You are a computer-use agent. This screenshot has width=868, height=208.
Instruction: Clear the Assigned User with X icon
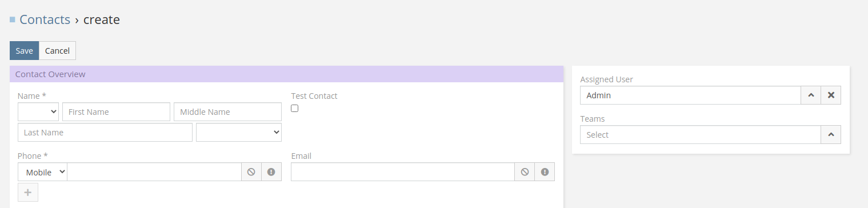coord(831,95)
